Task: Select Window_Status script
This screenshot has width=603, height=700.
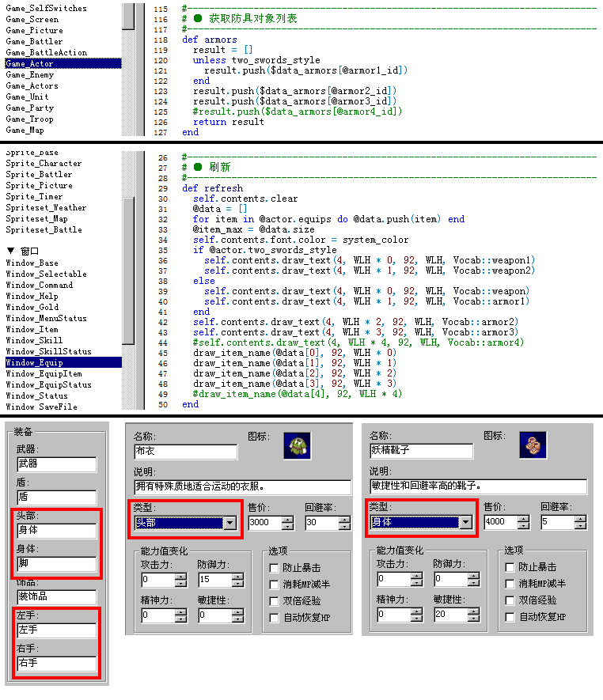Action: [x=37, y=395]
